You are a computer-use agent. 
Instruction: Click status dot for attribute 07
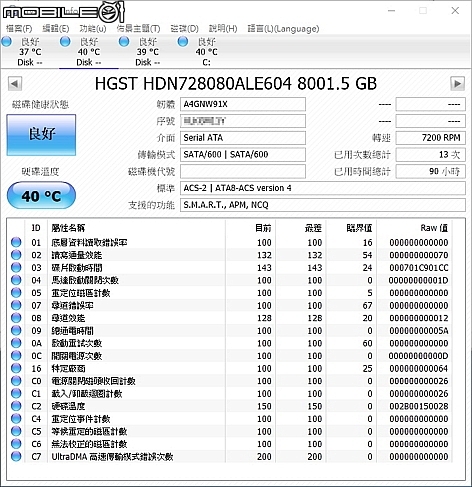tap(16, 305)
